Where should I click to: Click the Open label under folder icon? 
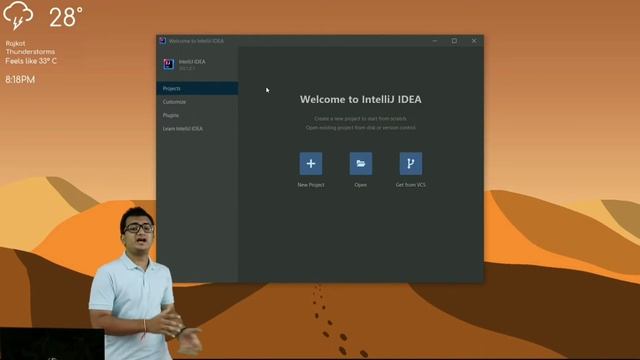(x=360, y=185)
